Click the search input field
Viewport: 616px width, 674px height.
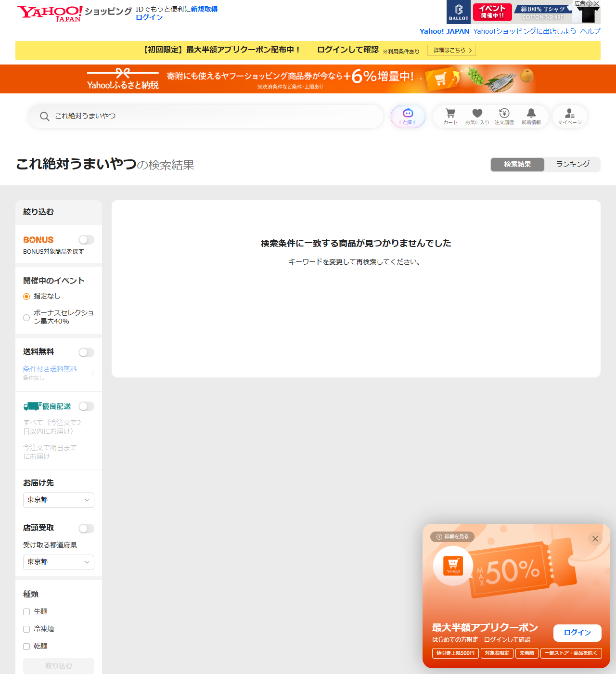click(x=206, y=117)
